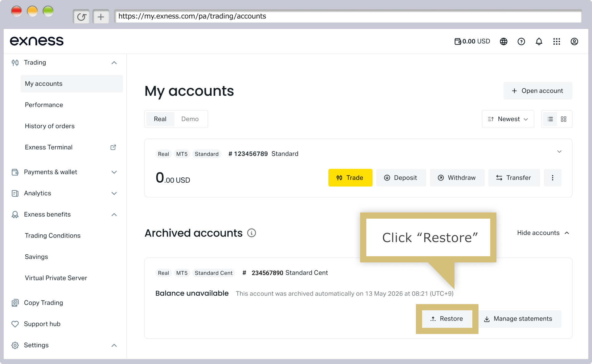Collapse the Settings section
The image size is (592, 364).
tap(114, 346)
